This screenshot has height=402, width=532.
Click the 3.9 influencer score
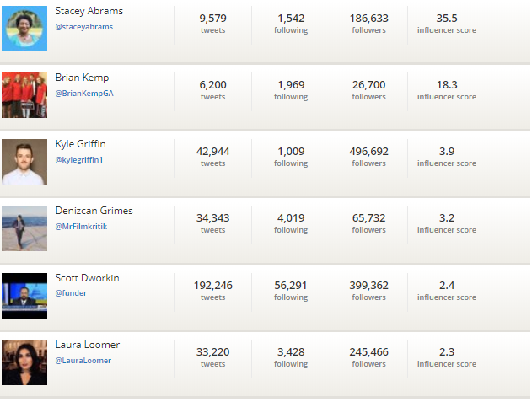[x=447, y=152]
